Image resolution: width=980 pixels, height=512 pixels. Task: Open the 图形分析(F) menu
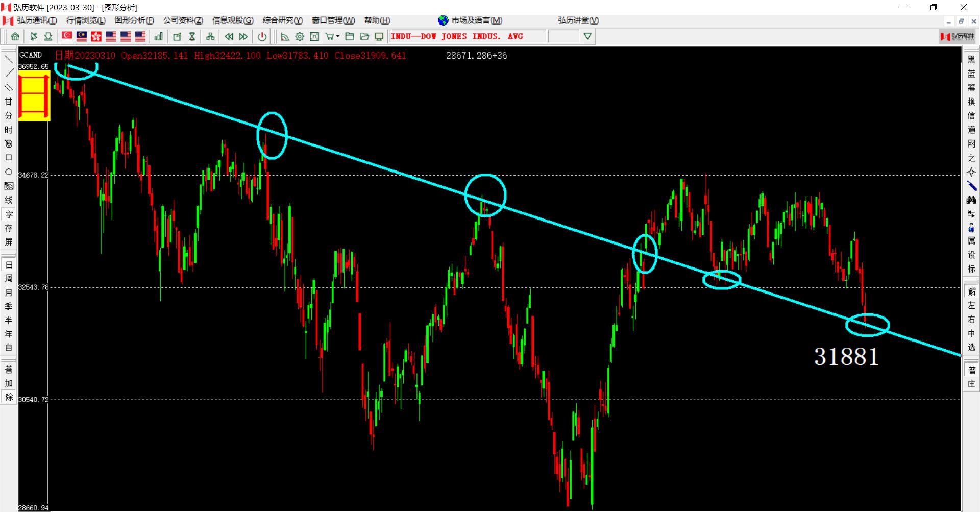[x=134, y=20]
